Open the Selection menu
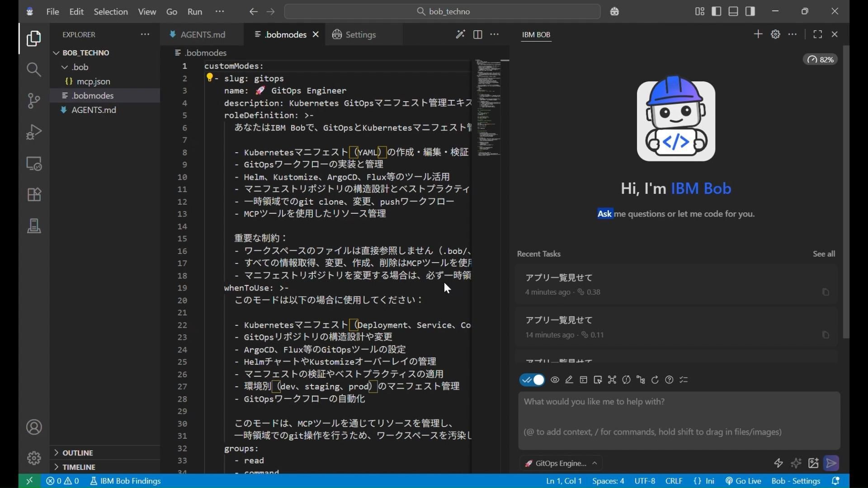The height and width of the screenshot is (488, 868). (111, 12)
